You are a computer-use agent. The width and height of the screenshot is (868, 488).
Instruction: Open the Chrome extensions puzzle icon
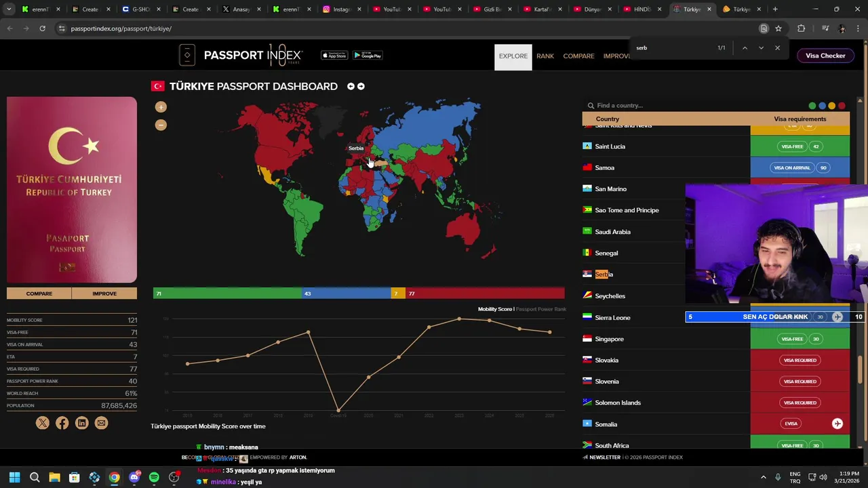click(802, 28)
